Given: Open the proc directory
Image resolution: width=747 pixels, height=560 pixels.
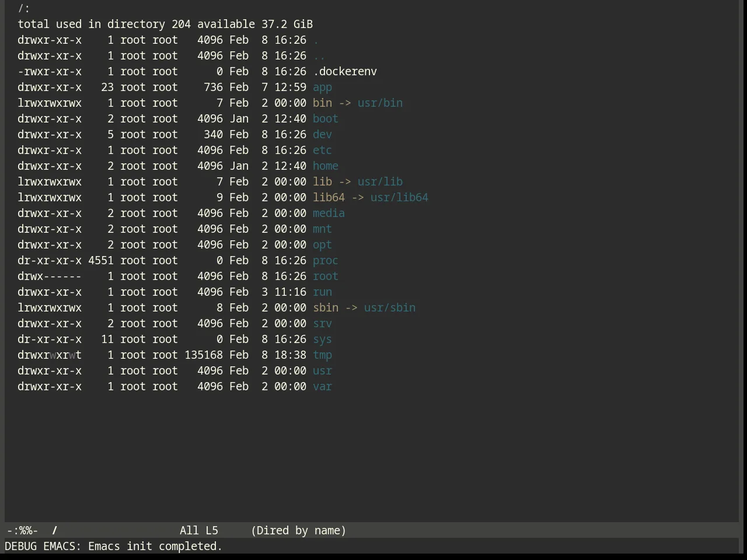Looking at the screenshot, I should pyautogui.click(x=326, y=261).
